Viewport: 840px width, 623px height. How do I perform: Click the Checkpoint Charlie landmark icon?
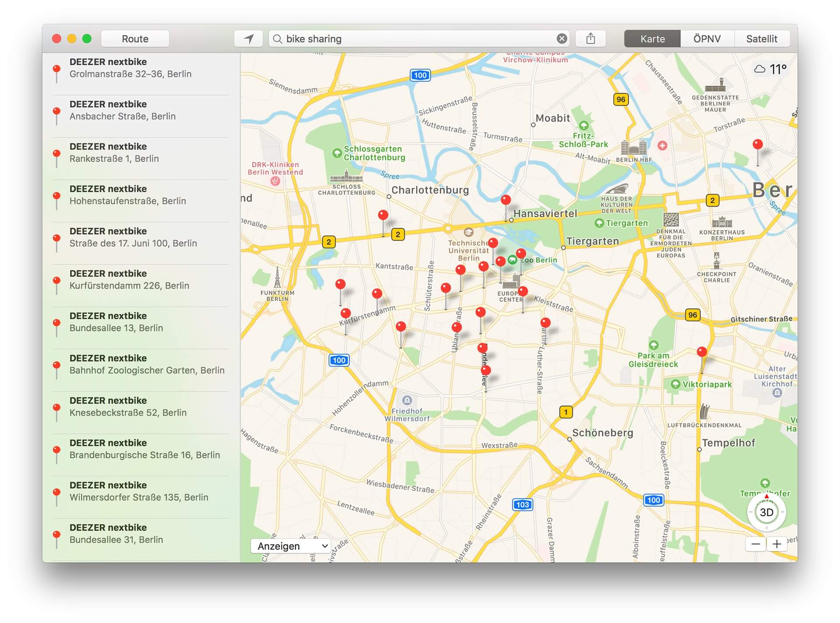(x=716, y=261)
